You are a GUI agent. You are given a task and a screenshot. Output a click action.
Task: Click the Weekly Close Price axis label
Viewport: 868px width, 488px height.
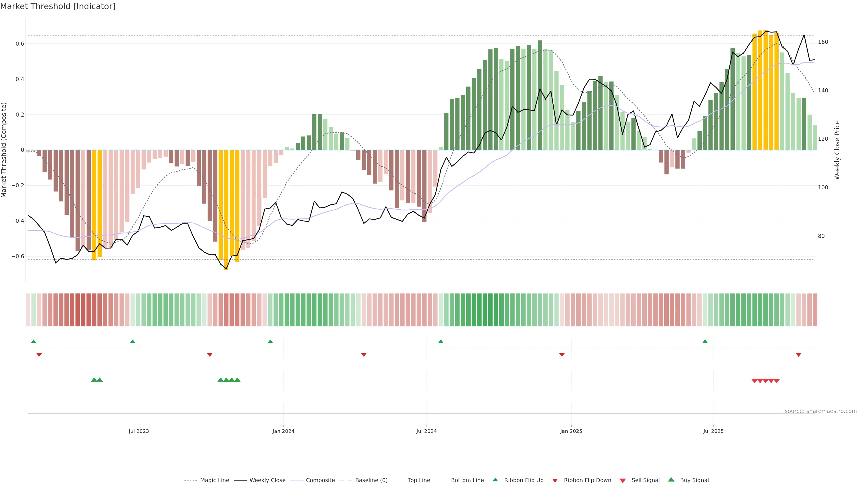(x=837, y=150)
